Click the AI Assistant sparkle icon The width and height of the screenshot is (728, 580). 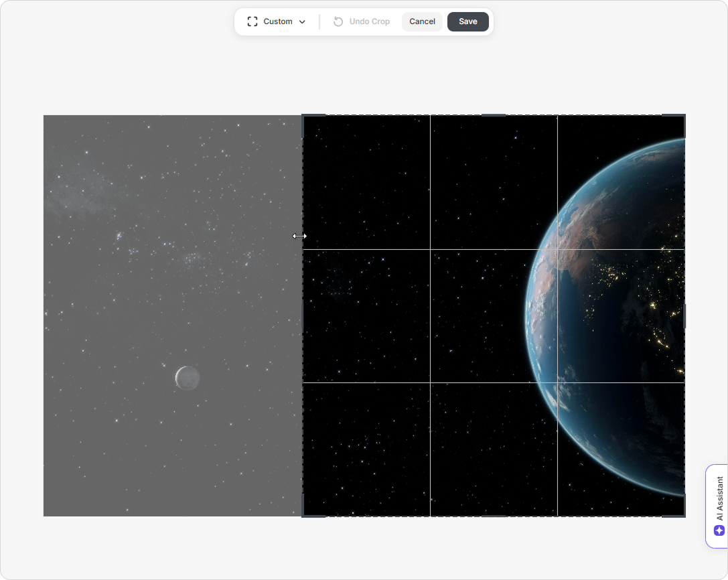pyautogui.click(x=719, y=530)
